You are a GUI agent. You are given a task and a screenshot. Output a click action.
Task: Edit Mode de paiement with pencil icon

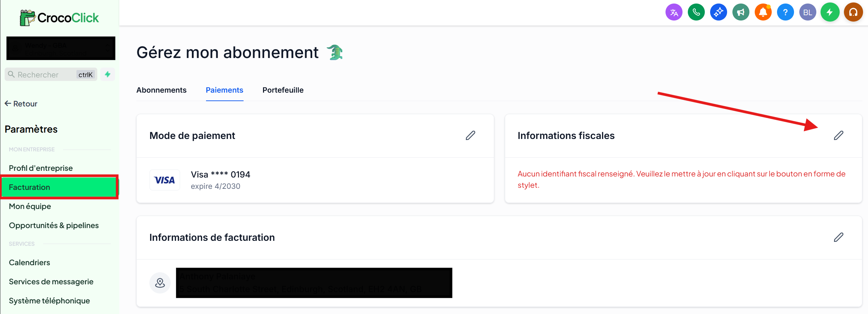(x=470, y=135)
